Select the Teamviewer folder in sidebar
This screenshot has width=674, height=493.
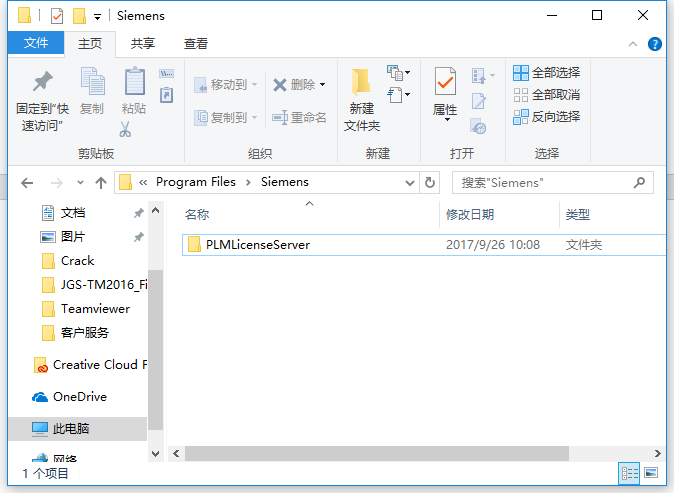pos(86,309)
